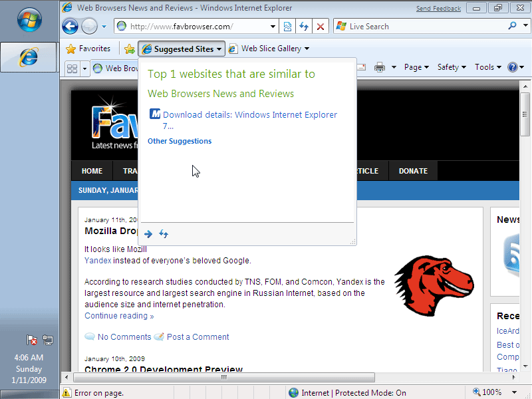Open the Page menu
This screenshot has width=532, height=399.
point(416,67)
